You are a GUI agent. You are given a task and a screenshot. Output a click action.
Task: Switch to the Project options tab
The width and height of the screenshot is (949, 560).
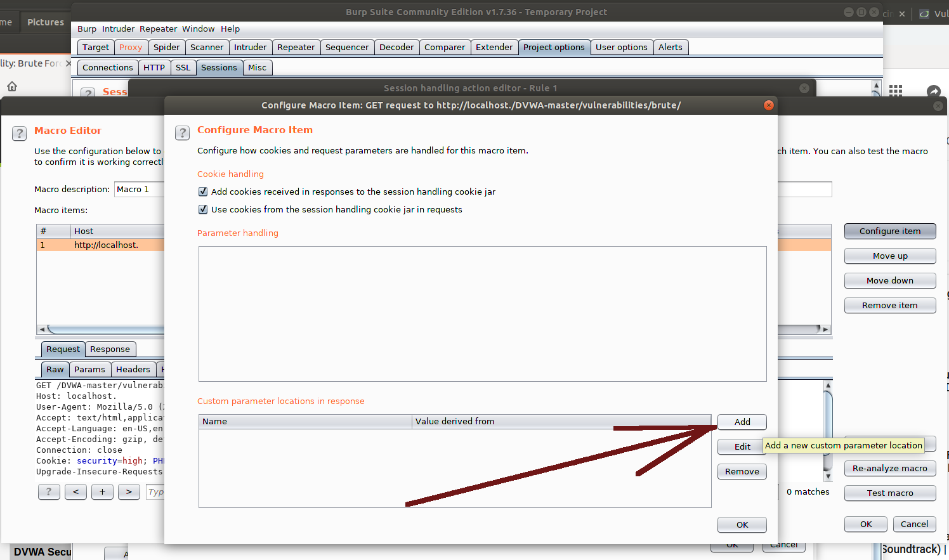pyautogui.click(x=554, y=47)
